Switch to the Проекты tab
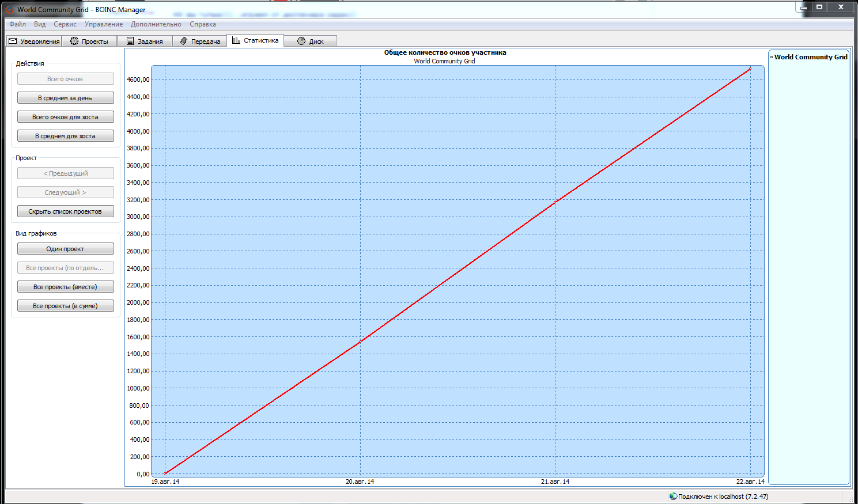 click(89, 41)
